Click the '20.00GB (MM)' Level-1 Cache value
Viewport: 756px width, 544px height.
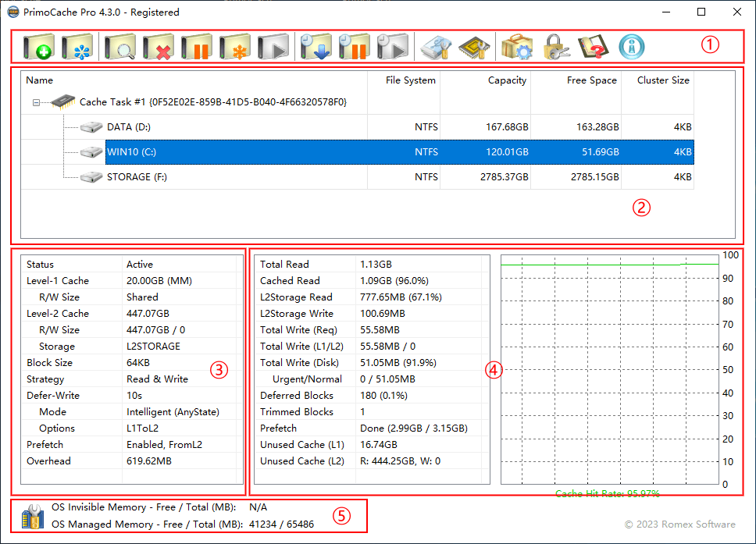tap(159, 280)
